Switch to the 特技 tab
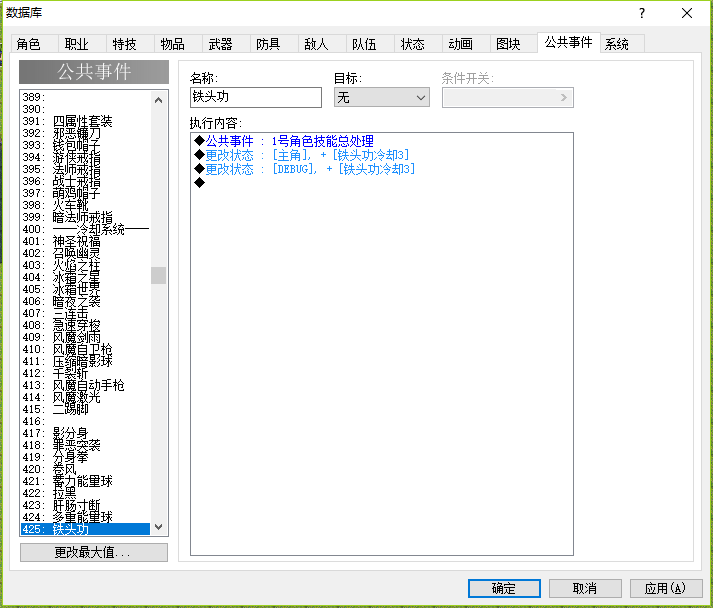The width and height of the screenshot is (713, 608). (x=130, y=44)
